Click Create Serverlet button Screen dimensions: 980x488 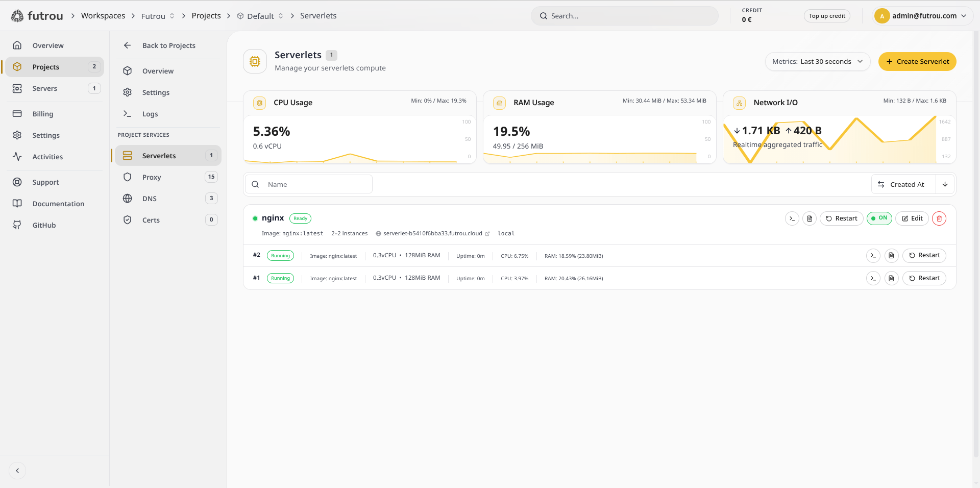[917, 61]
